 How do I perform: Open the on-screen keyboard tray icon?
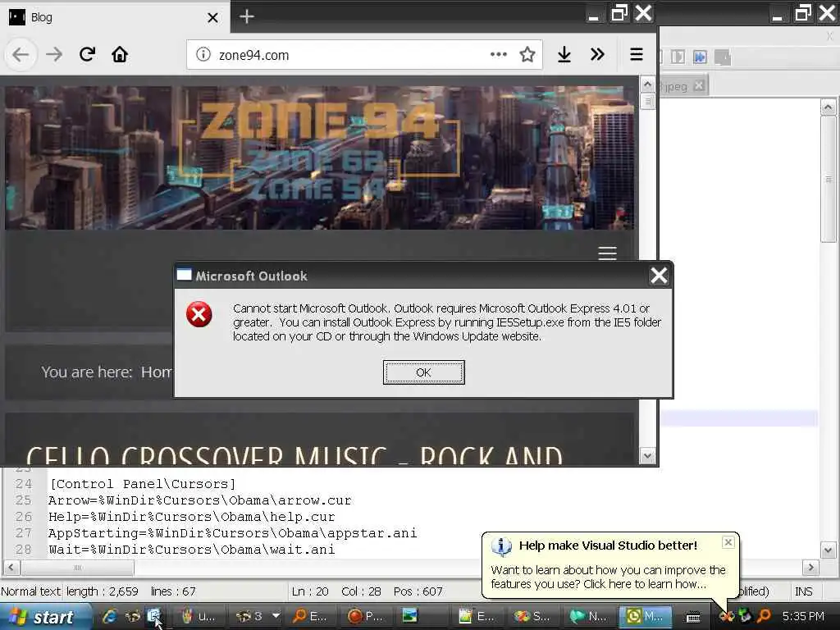point(693,617)
